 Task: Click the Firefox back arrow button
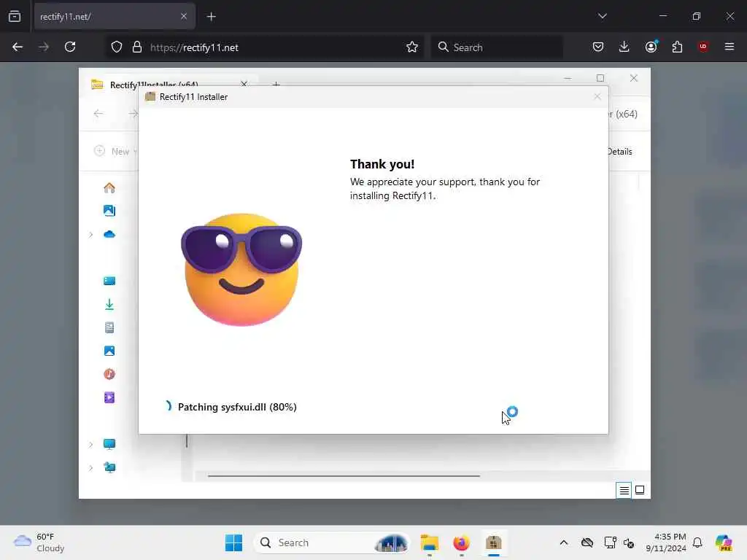point(18,47)
